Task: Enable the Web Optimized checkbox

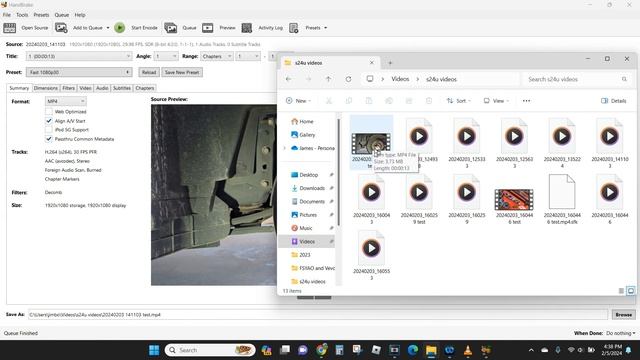Action: click(49, 111)
